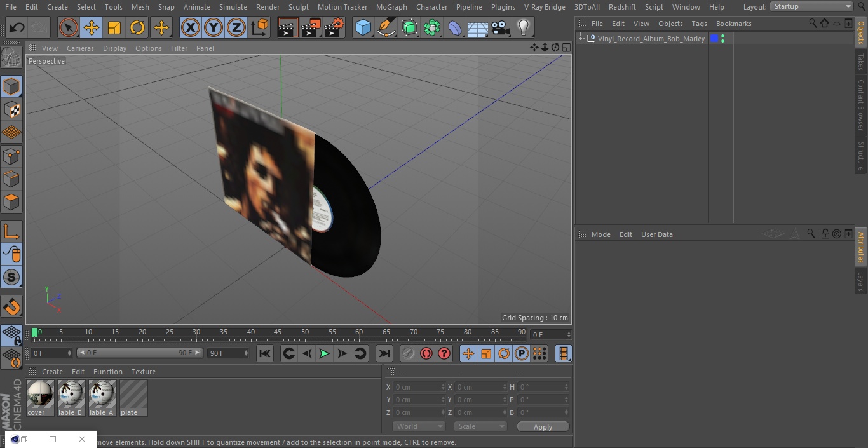Image resolution: width=868 pixels, height=448 pixels.
Task: Play animation forward
Action: click(324, 353)
